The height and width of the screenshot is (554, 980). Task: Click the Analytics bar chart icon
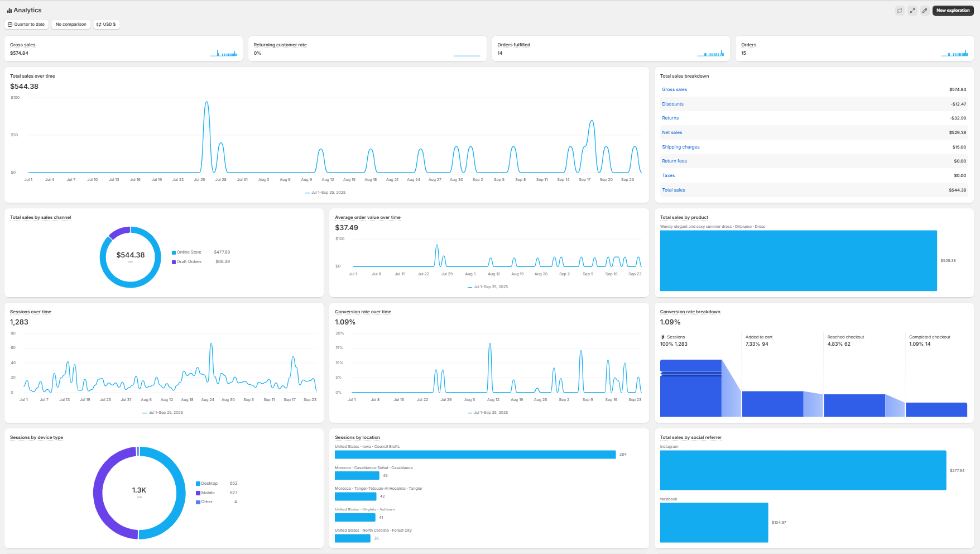tap(9, 11)
